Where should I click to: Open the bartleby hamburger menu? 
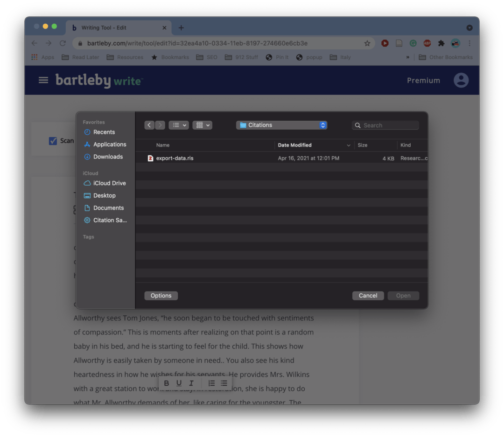point(43,80)
